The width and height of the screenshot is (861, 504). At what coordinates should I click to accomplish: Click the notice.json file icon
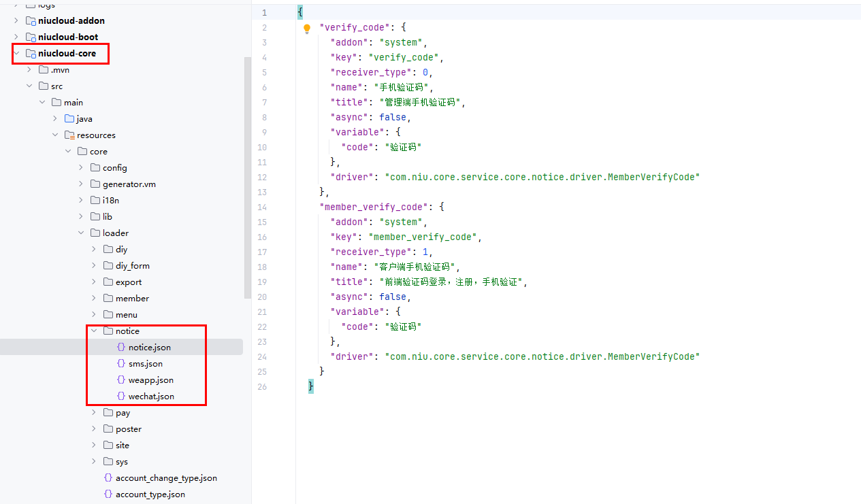tap(121, 348)
